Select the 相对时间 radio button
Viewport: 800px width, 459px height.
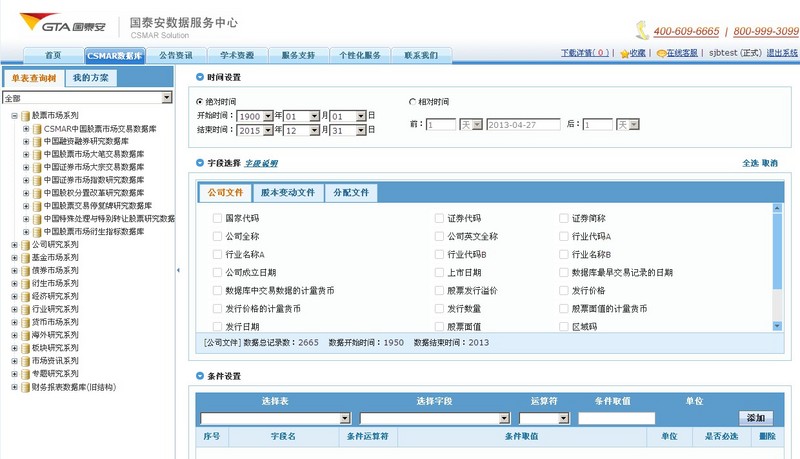click(x=412, y=101)
